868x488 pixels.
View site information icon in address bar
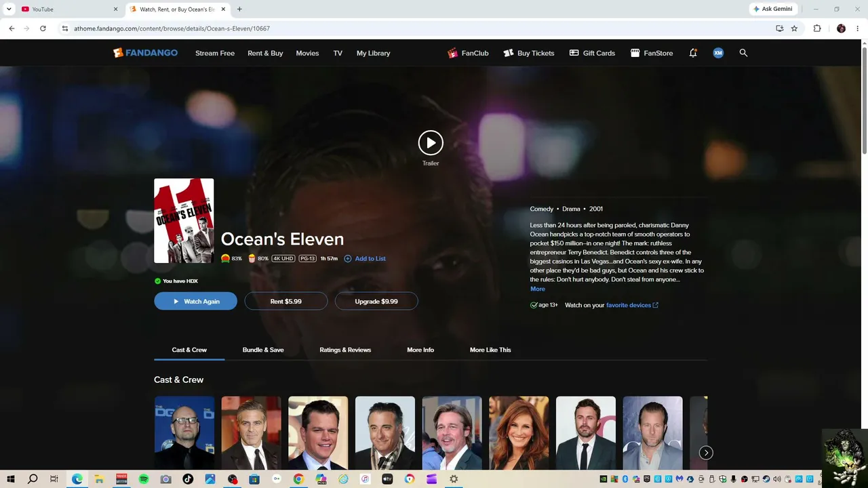(x=65, y=28)
